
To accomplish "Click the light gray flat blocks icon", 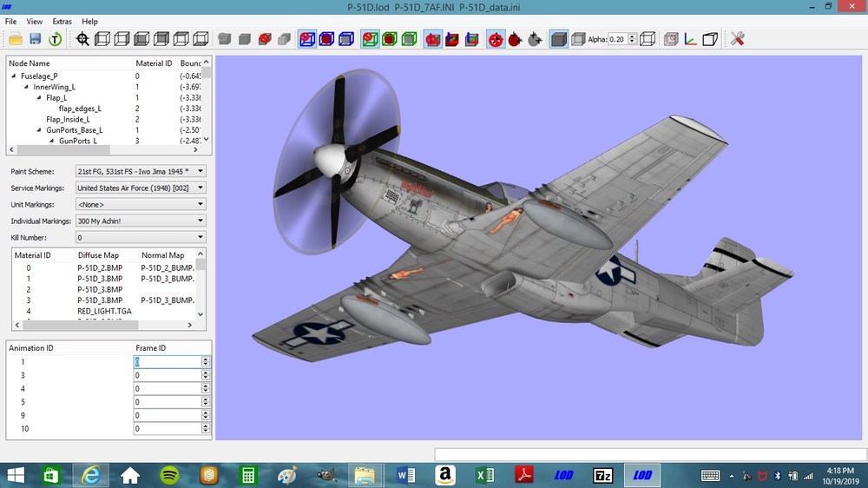I will coord(285,39).
